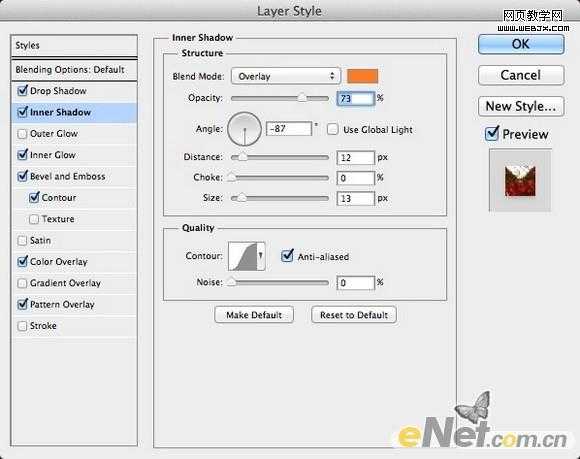Enable the Use Global Light checkbox
The image size is (580, 459).
coord(333,129)
